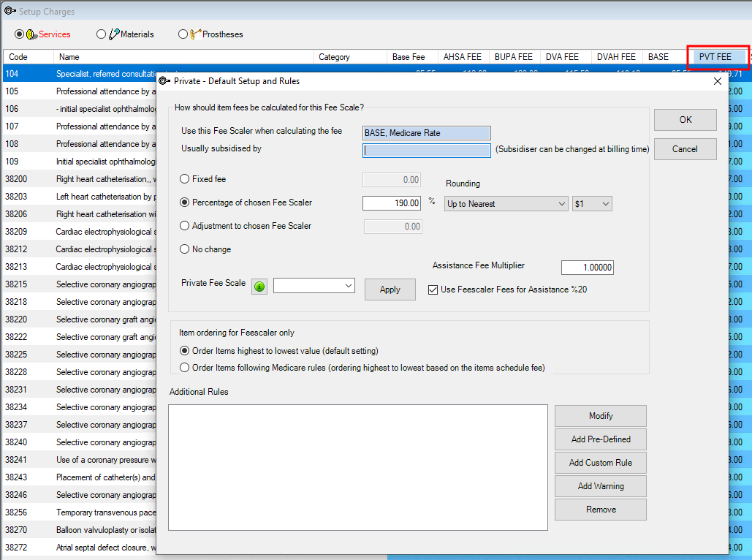Click the Services coin icon
This screenshot has height=560, width=752.
tap(31, 34)
